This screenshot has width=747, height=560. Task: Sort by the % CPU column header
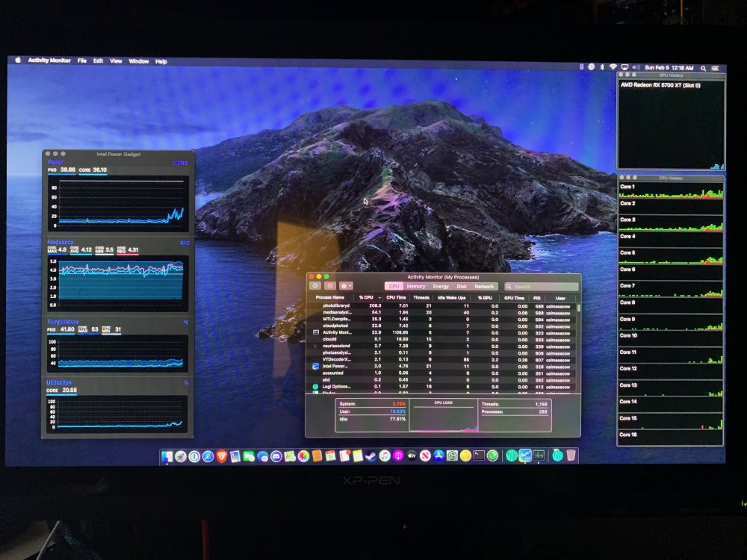click(369, 298)
